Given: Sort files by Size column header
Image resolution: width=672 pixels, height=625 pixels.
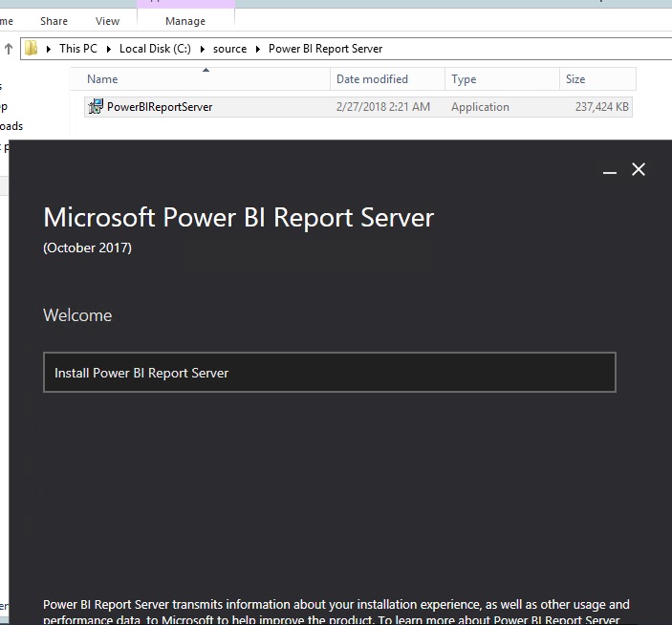Looking at the screenshot, I should [597, 78].
